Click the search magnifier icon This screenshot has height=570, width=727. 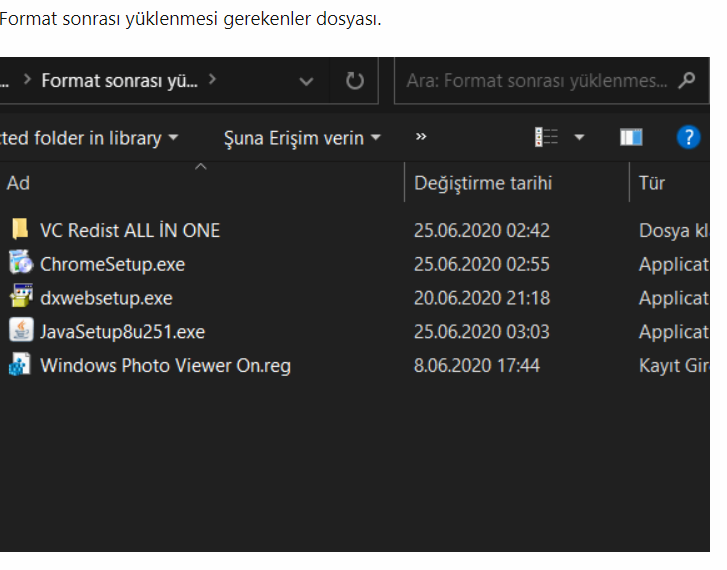686,81
